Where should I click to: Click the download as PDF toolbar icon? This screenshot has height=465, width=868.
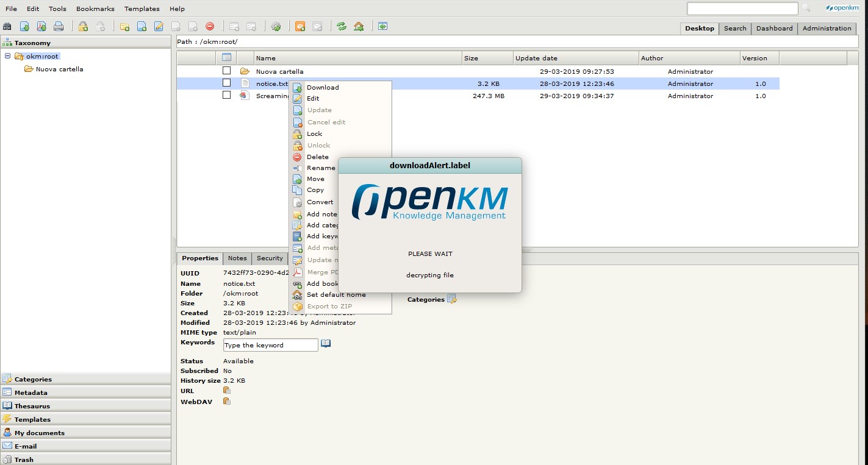(41, 26)
